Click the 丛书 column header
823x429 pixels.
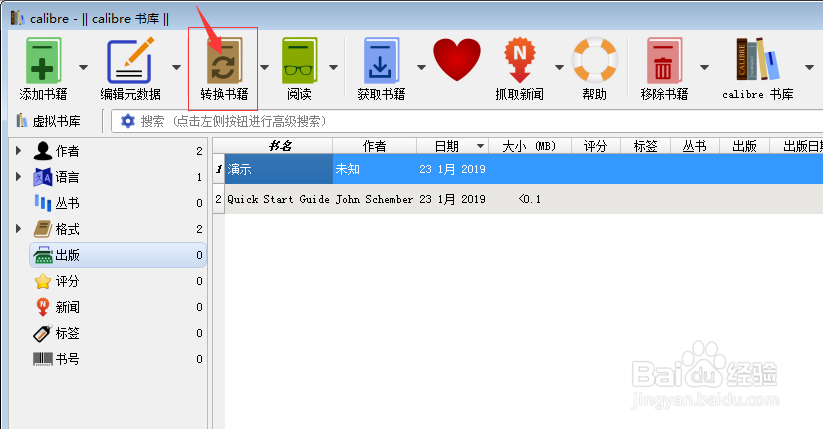(694, 146)
